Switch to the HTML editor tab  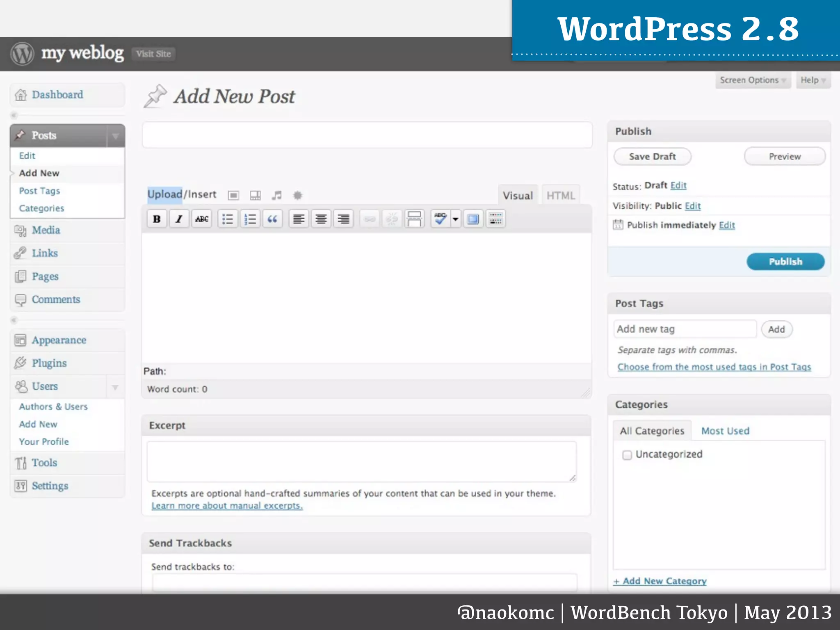click(x=560, y=196)
